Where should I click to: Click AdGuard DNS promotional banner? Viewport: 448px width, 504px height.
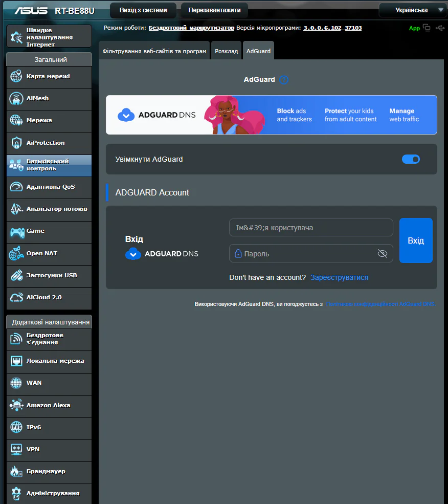tap(271, 115)
